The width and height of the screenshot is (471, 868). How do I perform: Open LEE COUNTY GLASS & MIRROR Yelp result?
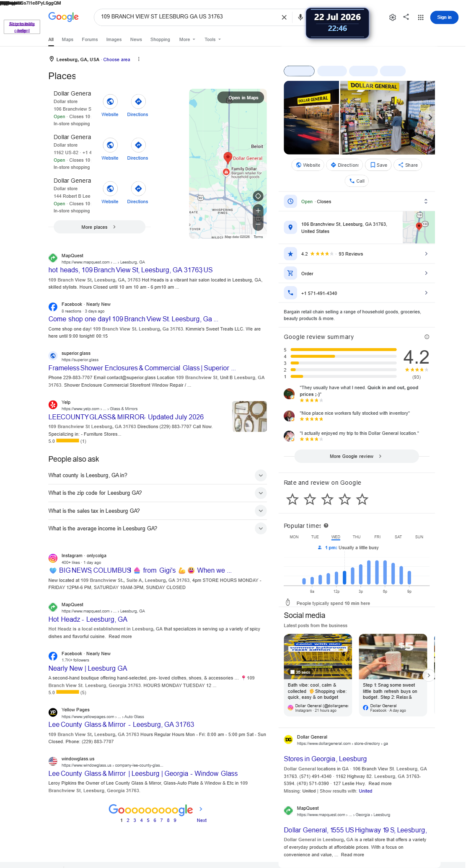tap(126, 417)
